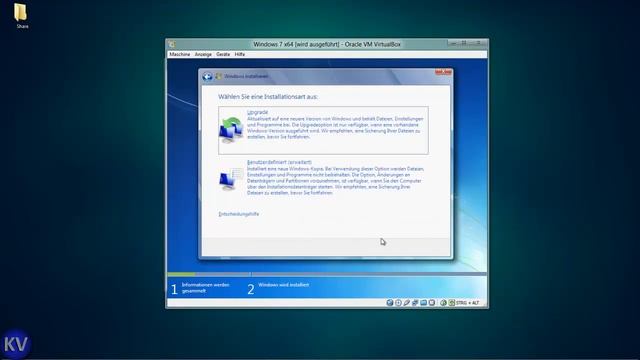Choose Benutzerdefiniert (erweitert) installation
This screenshot has height=360, width=640.
coord(322,178)
